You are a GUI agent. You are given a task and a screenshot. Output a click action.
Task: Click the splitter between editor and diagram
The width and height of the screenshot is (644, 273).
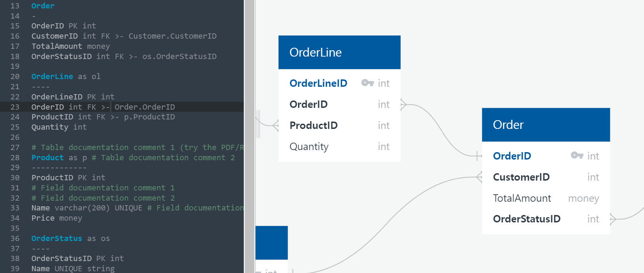(249, 136)
